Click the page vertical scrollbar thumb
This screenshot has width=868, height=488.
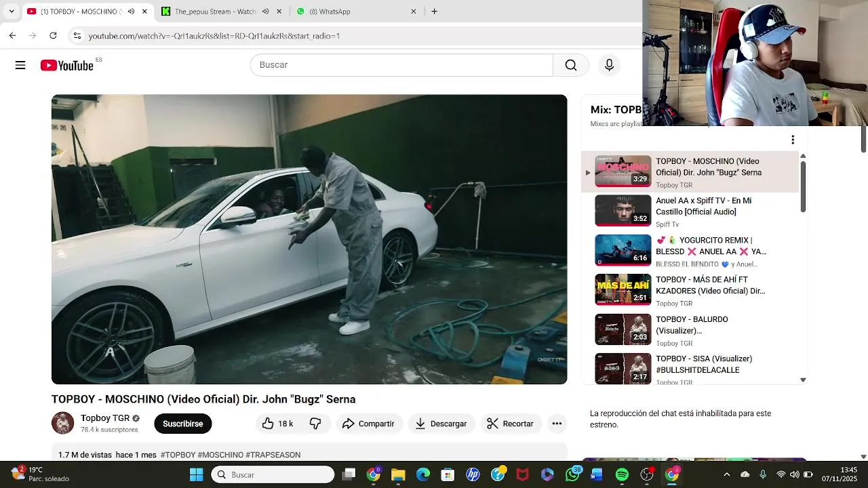[863, 139]
